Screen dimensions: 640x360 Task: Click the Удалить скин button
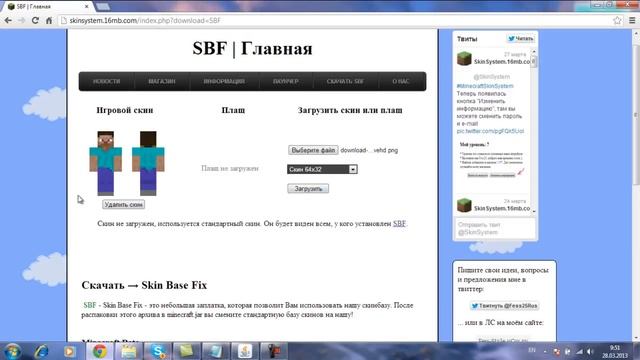(123, 204)
